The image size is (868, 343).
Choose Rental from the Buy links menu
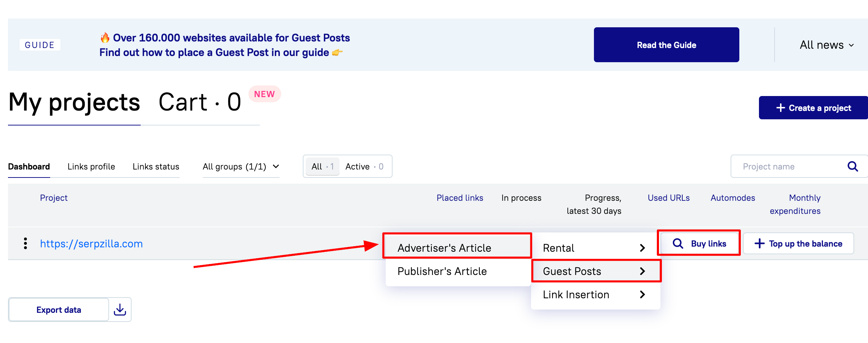pos(595,248)
